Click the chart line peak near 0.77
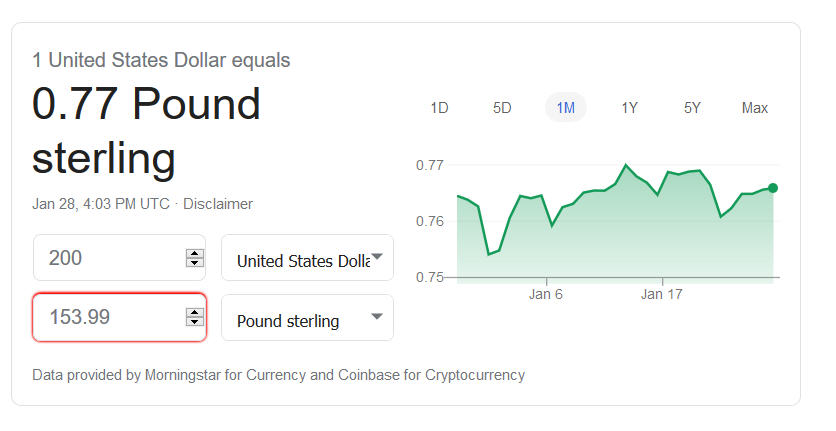Image resolution: width=836 pixels, height=431 pixels. (x=625, y=165)
